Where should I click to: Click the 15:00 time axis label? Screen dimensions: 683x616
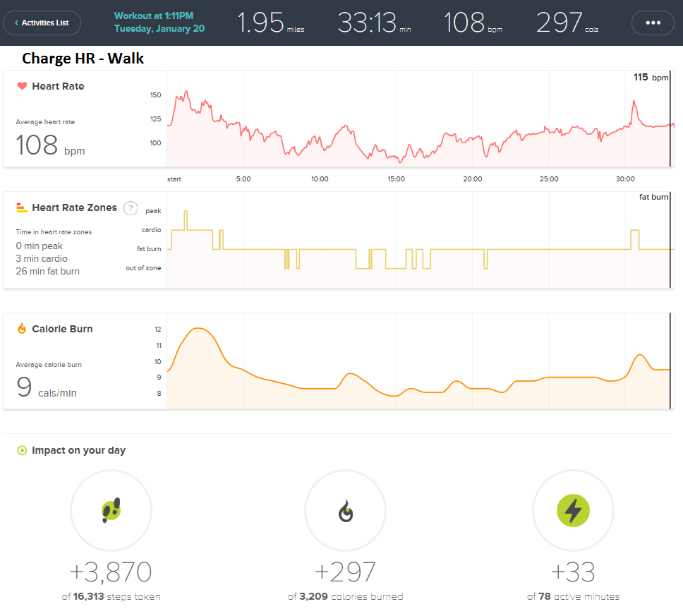coord(396,179)
